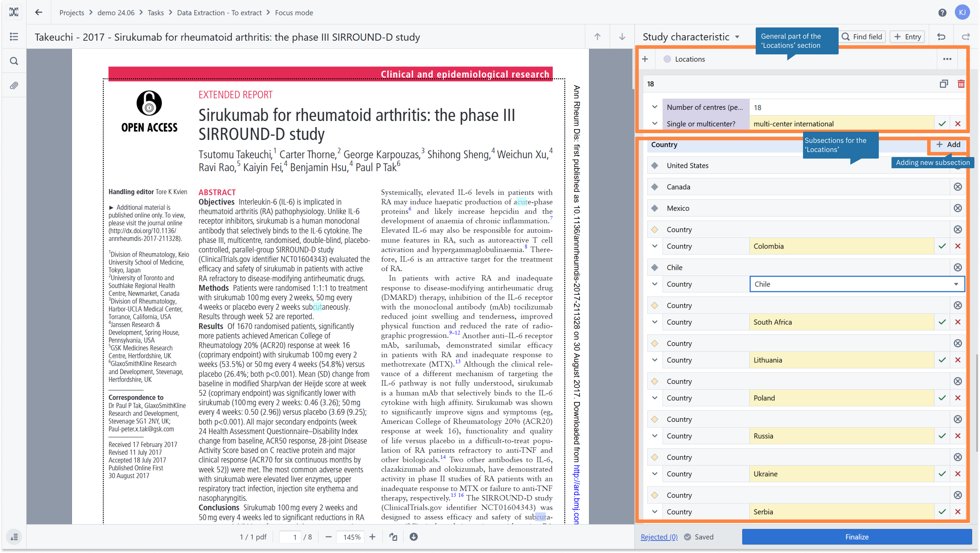This screenshot has width=980, height=553.
Task: Remove the Mexico country subsection
Action: pyautogui.click(x=958, y=208)
